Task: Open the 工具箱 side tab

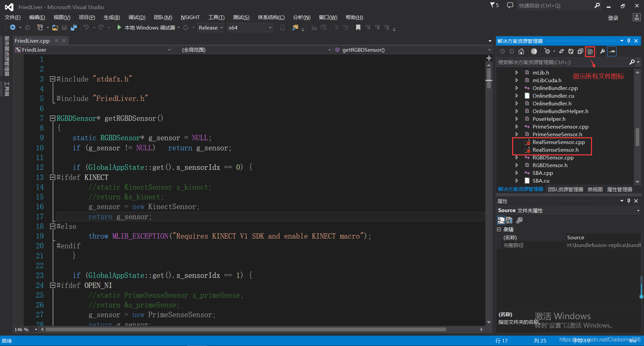Action: tap(6, 89)
